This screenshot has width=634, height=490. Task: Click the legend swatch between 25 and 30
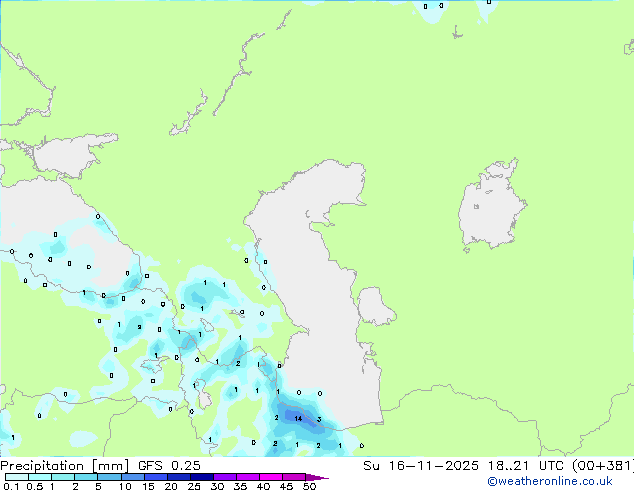[x=202, y=477]
